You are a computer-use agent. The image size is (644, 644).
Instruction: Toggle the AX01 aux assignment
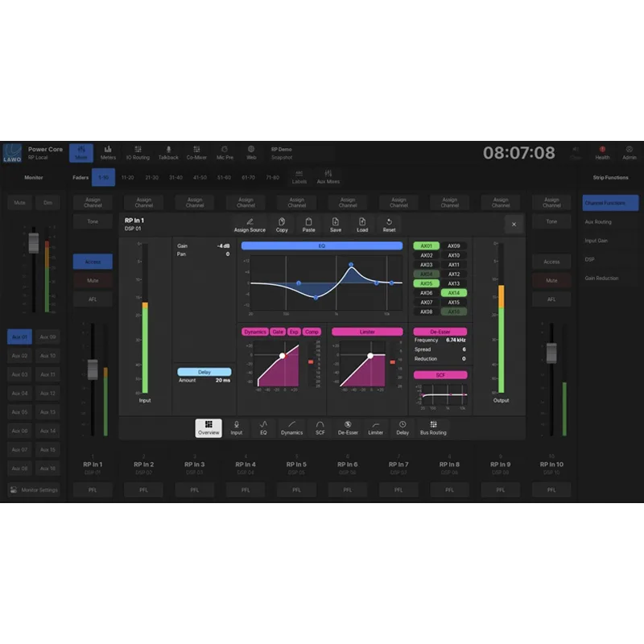(426, 246)
